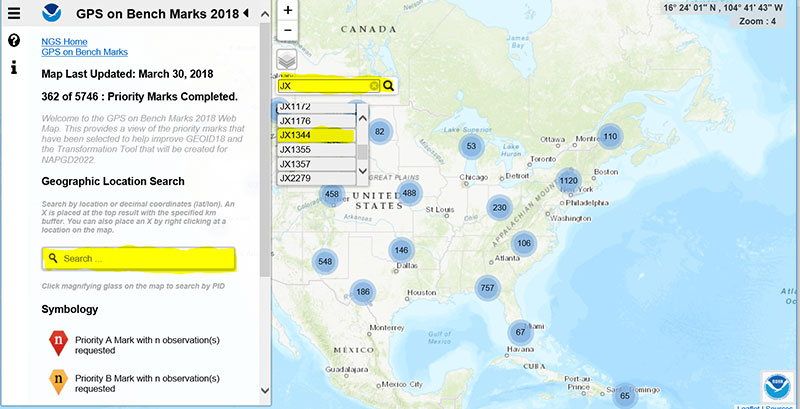Viewport: 800px width, 409px height.
Task: Select JX1176 in the suggestion list
Action: coord(314,121)
